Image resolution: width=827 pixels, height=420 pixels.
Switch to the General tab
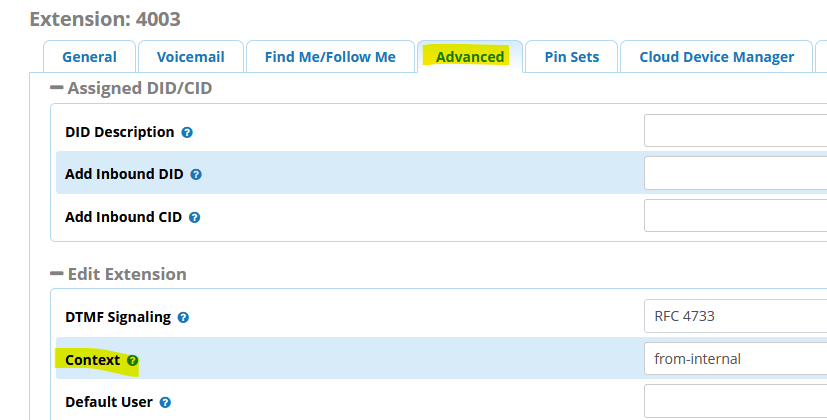tap(89, 57)
